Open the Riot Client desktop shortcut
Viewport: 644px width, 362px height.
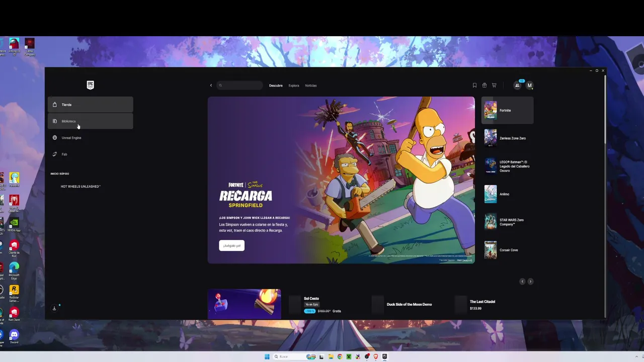point(14,314)
